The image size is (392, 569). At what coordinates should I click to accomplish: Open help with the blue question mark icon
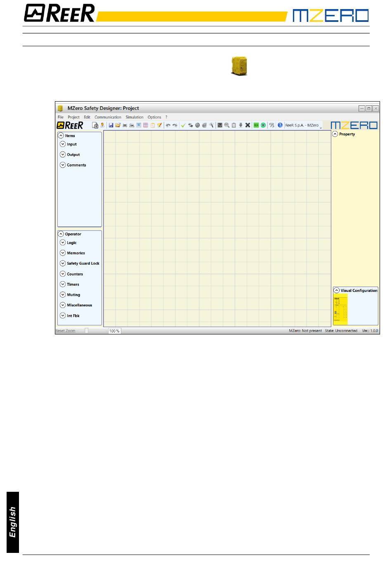(x=280, y=125)
